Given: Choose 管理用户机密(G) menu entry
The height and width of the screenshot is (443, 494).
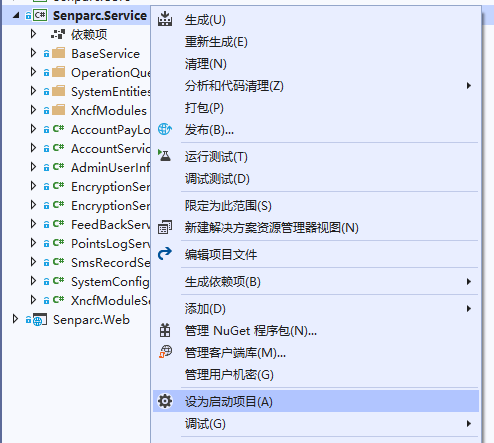Looking at the screenshot, I should coord(316,375).
